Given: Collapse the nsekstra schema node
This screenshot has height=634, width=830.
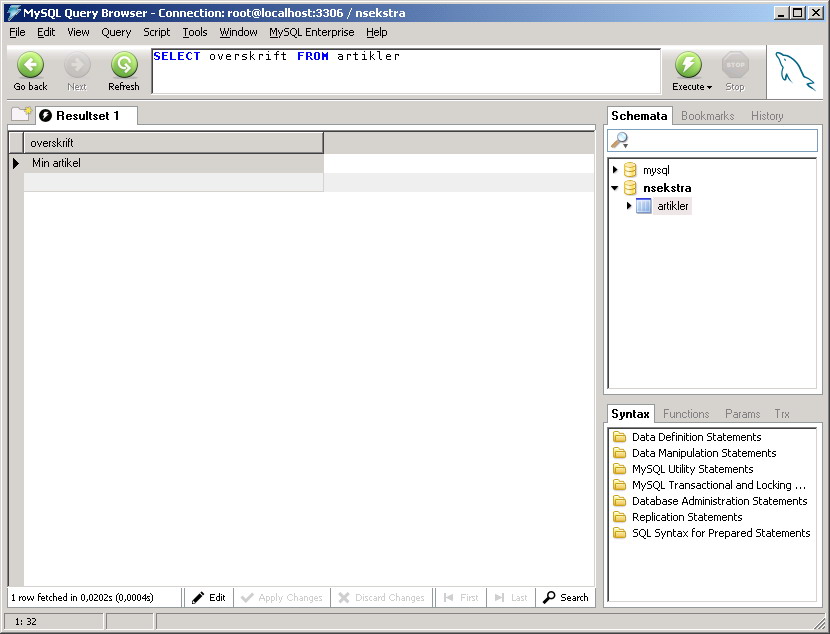Looking at the screenshot, I should [x=615, y=188].
